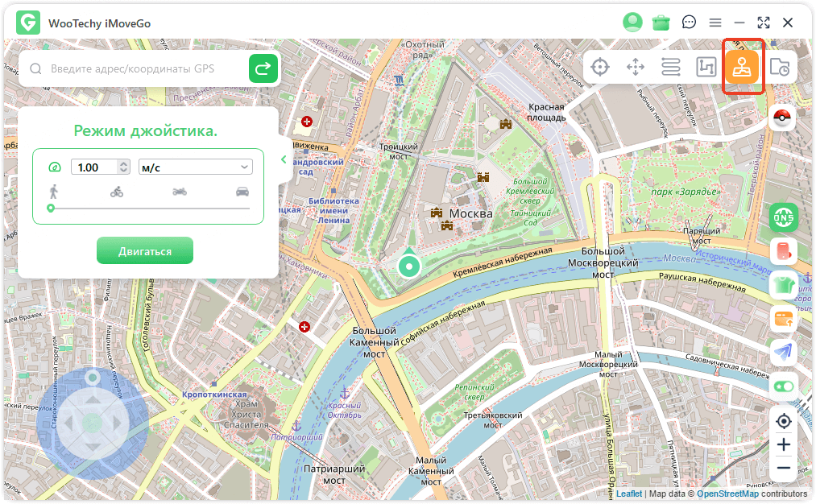The width and height of the screenshot is (816, 504).
Task: Click the green DNS icon
Action: [783, 217]
